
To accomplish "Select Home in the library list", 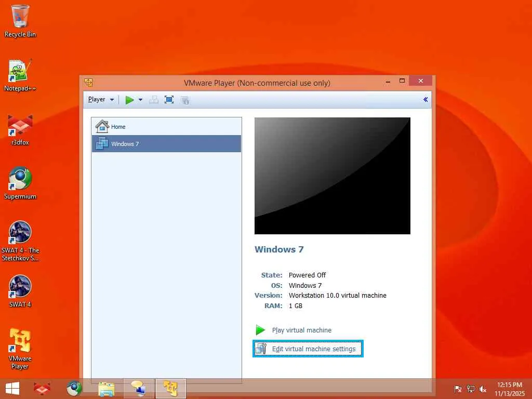I will [166, 127].
